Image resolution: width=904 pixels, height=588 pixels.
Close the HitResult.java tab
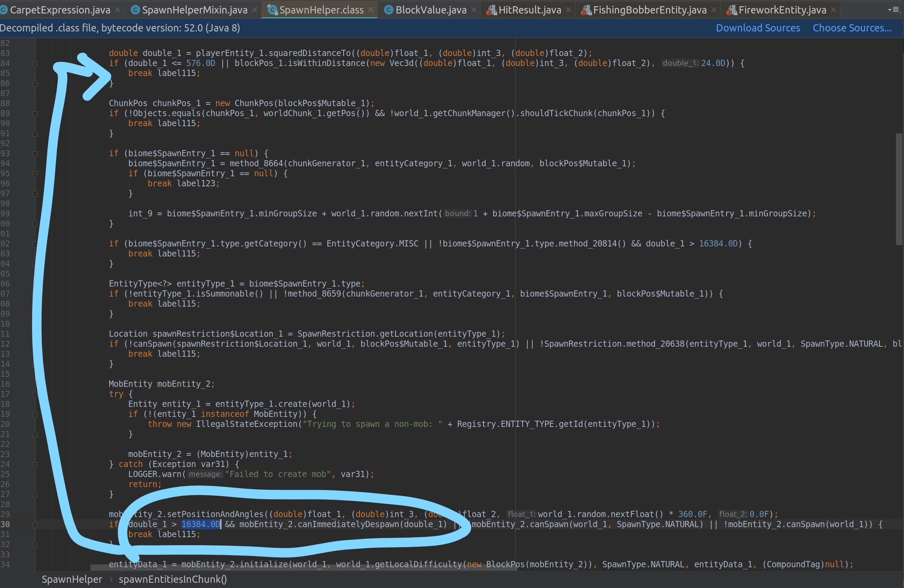coord(568,10)
